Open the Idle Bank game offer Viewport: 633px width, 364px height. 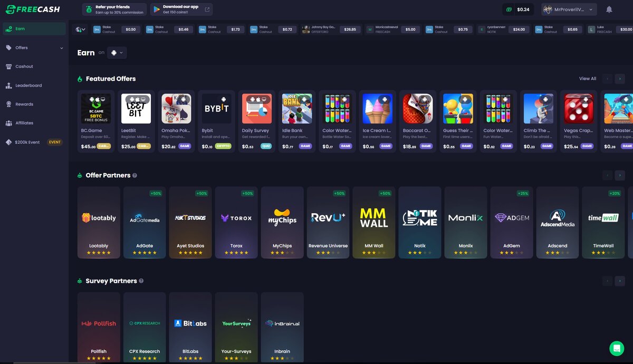[297, 121]
